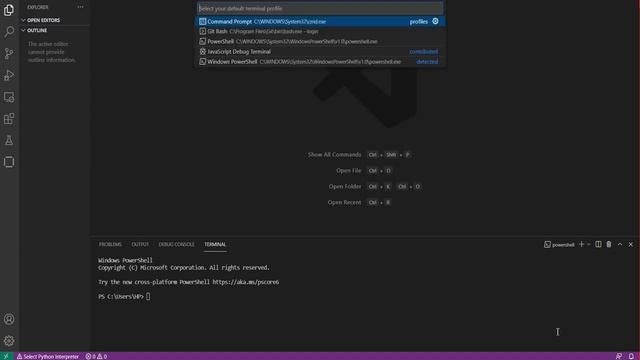Screen dimensions: 640x360
Task: Kill terminal with trash icon
Action: (x=609, y=244)
